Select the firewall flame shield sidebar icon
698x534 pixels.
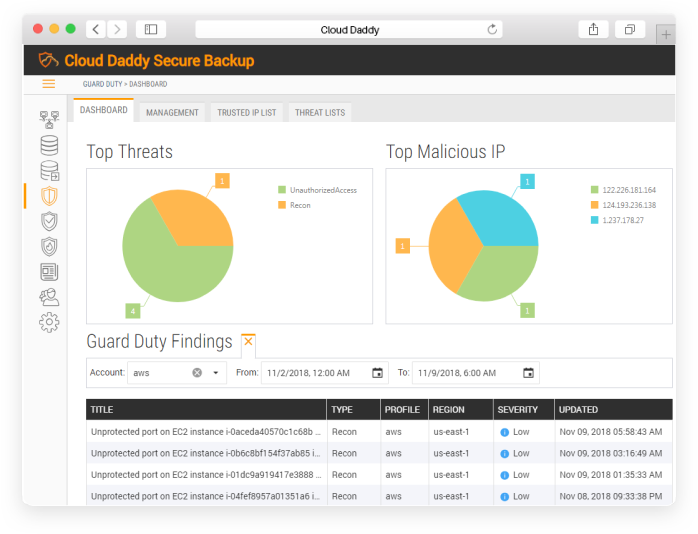[49, 246]
